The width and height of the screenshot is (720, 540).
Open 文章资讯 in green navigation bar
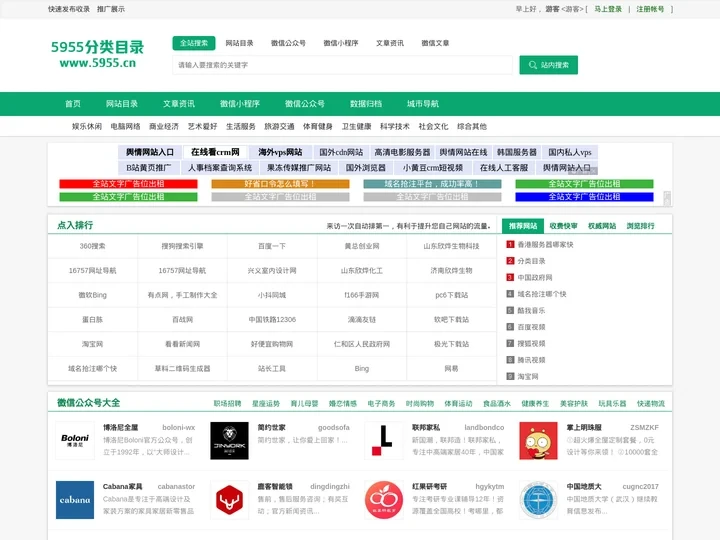[179, 104]
